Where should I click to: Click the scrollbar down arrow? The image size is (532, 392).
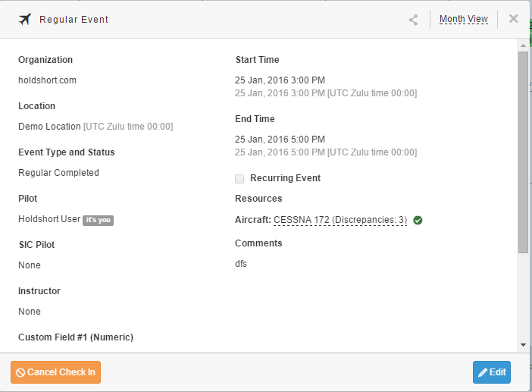coord(523,345)
